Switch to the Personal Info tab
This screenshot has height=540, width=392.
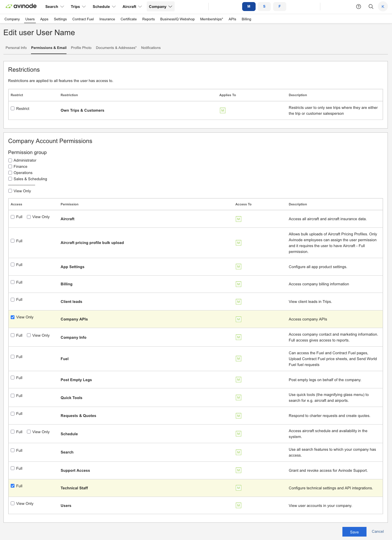coord(16,48)
